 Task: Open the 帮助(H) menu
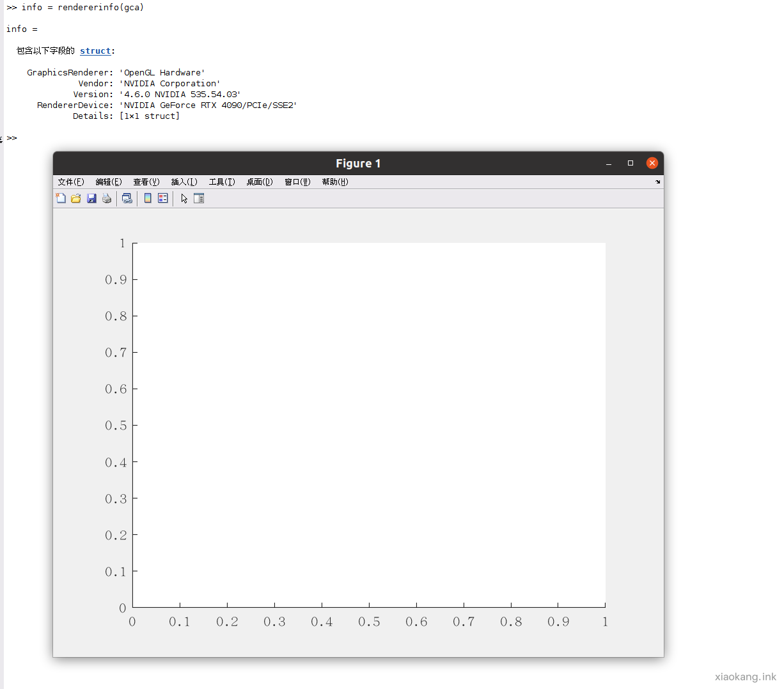click(x=335, y=182)
